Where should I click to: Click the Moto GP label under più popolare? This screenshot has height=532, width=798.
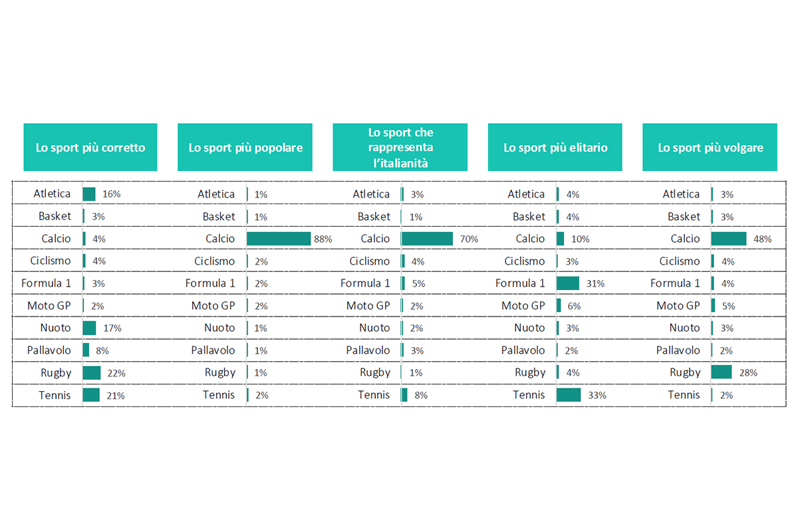point(213,306)
